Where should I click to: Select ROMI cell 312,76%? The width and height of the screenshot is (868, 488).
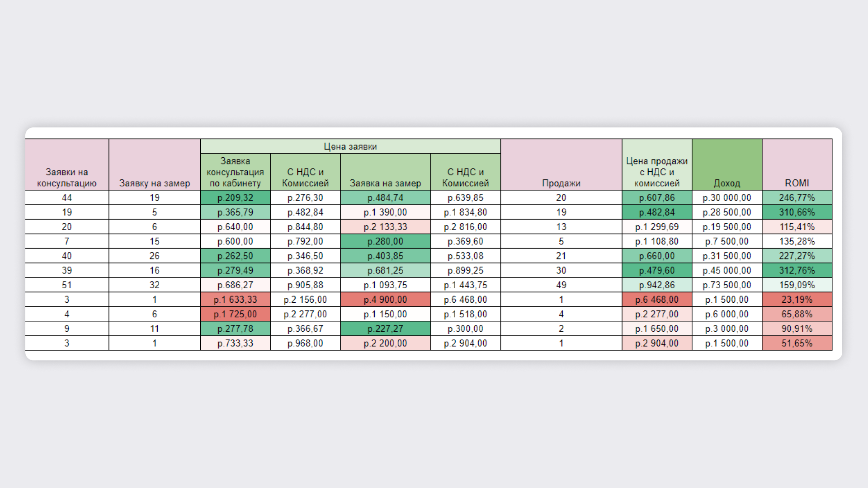coord(797,270)
